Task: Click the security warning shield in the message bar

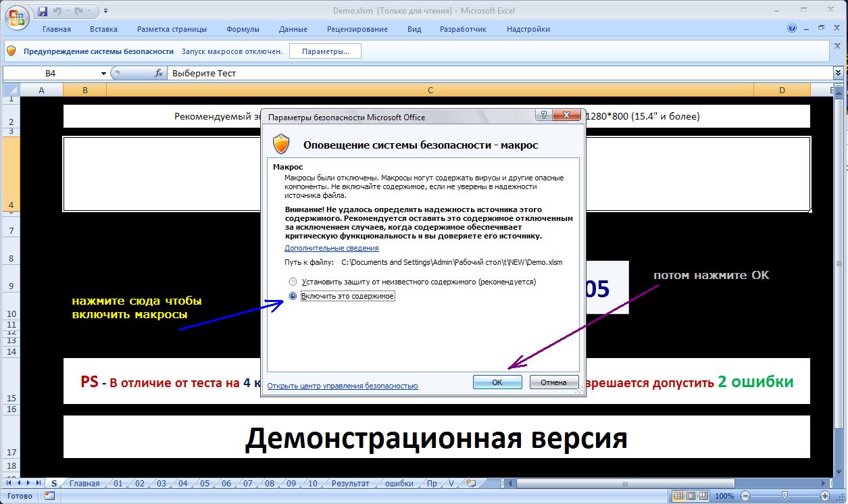Action: (11, 51)
